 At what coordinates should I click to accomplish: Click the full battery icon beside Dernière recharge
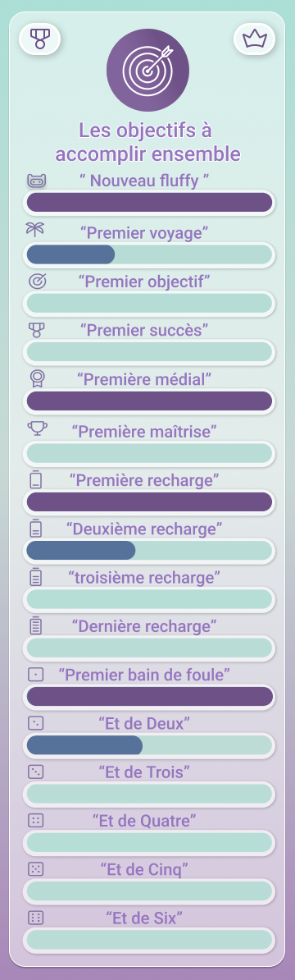36,625
